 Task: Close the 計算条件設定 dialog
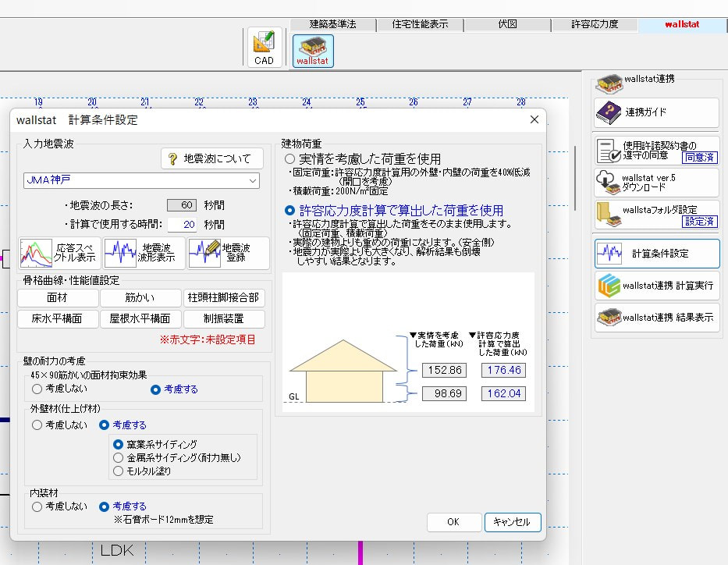click(x=534, y=119)
